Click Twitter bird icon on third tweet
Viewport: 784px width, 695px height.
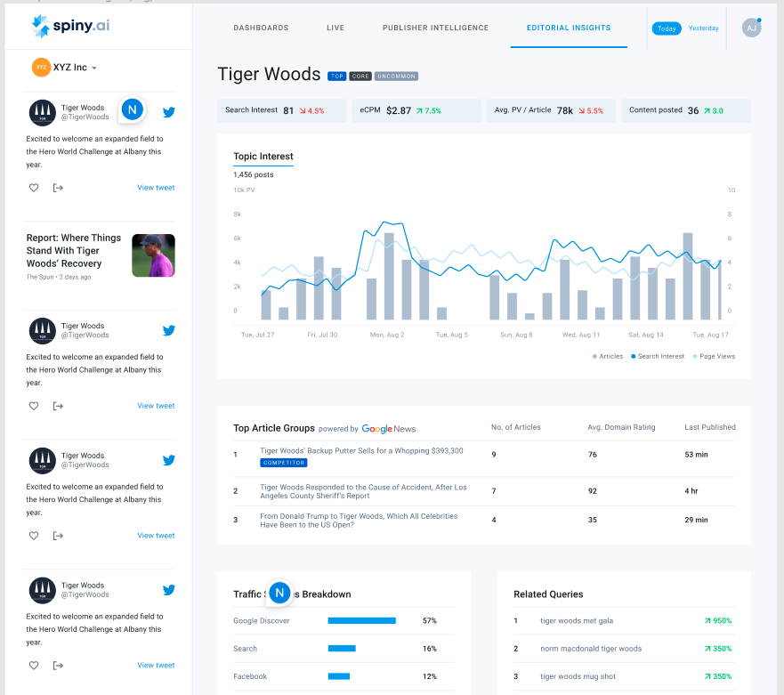[x=169, y=460]
